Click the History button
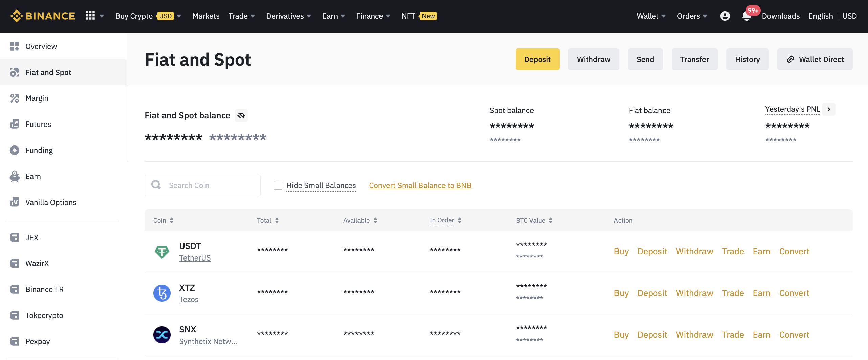This screenshot has height=360, width=868. click(x=747, y=59)
